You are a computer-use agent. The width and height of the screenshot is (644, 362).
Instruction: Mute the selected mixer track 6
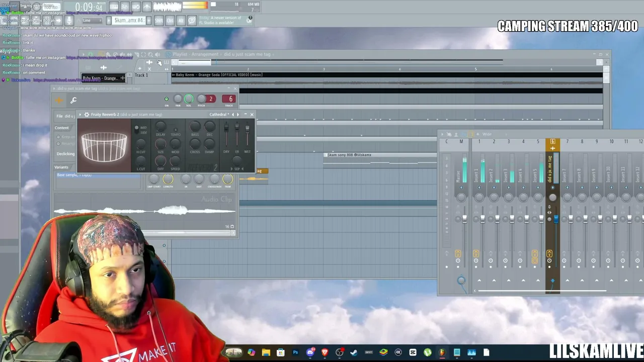click(x=552, y=188)
